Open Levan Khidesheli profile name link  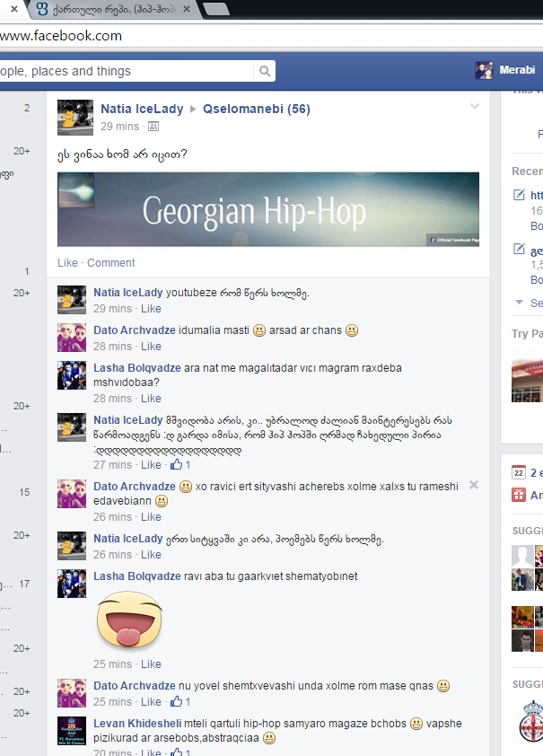coord(137,723)
